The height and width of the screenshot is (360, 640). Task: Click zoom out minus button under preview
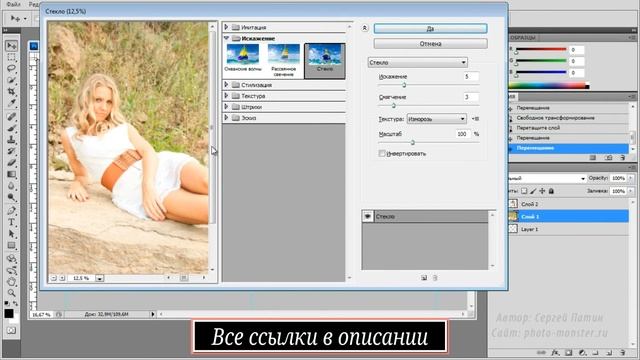click(53, 278)
